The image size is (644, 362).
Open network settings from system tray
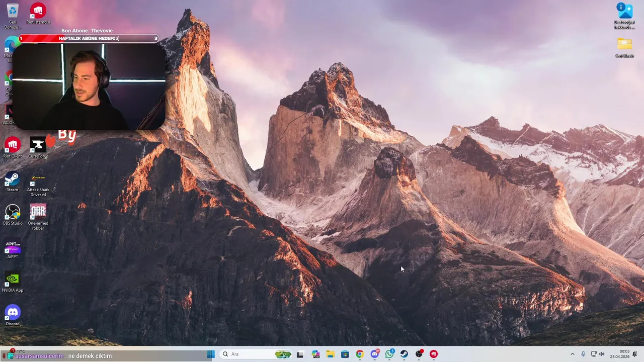click(x=594, y=354)
